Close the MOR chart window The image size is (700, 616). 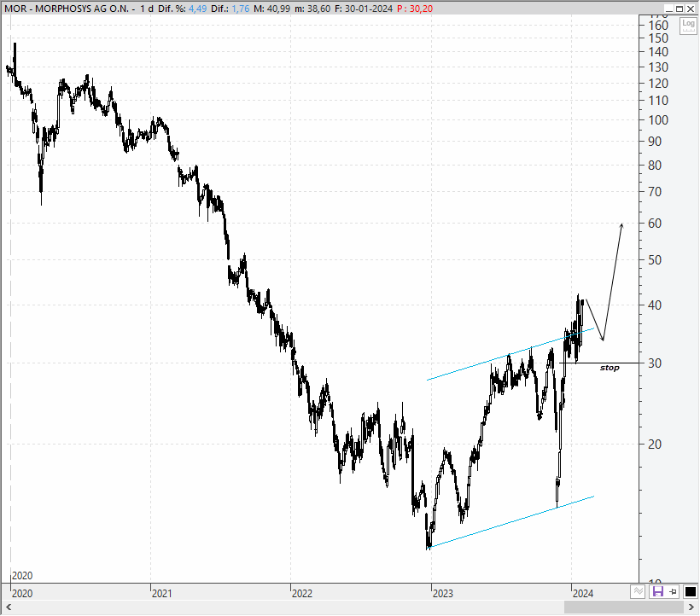point(691,9)
